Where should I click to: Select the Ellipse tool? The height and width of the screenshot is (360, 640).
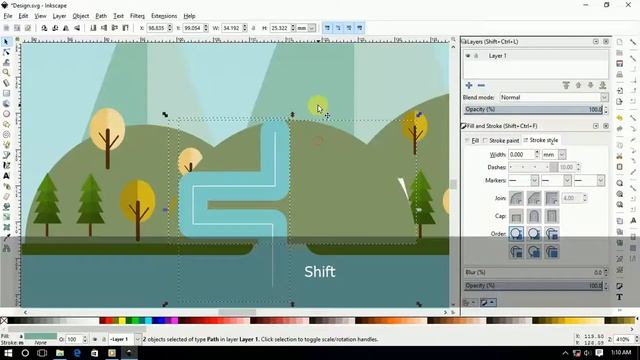click(x=6, y=114)
